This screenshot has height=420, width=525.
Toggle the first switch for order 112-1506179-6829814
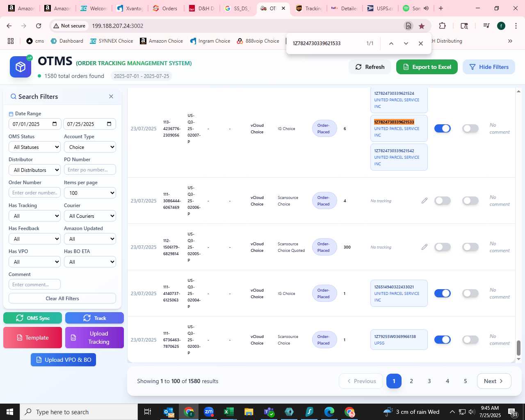[443, 247]
